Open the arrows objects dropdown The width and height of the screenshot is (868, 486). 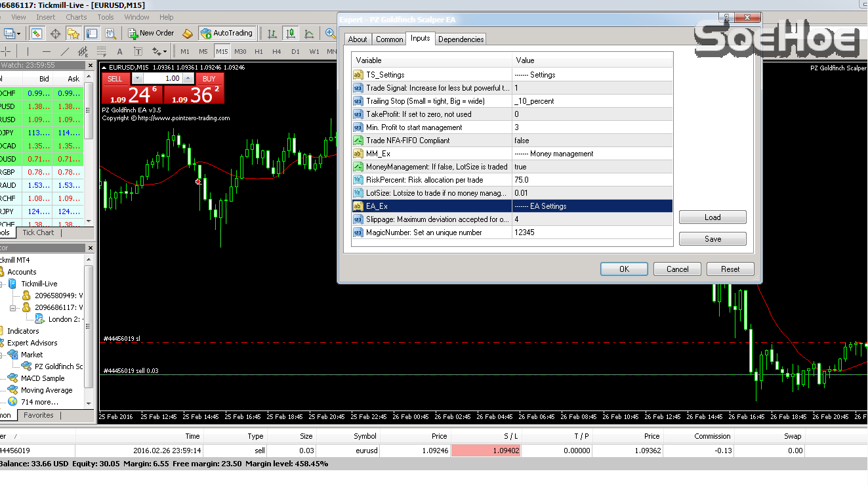(x=159, y=51)
